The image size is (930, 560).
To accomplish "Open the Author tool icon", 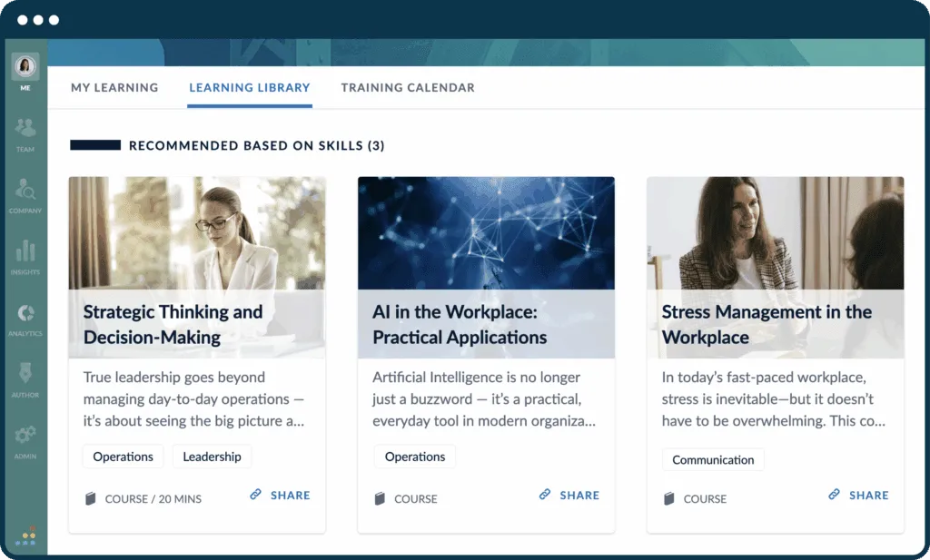I will 25,376.
